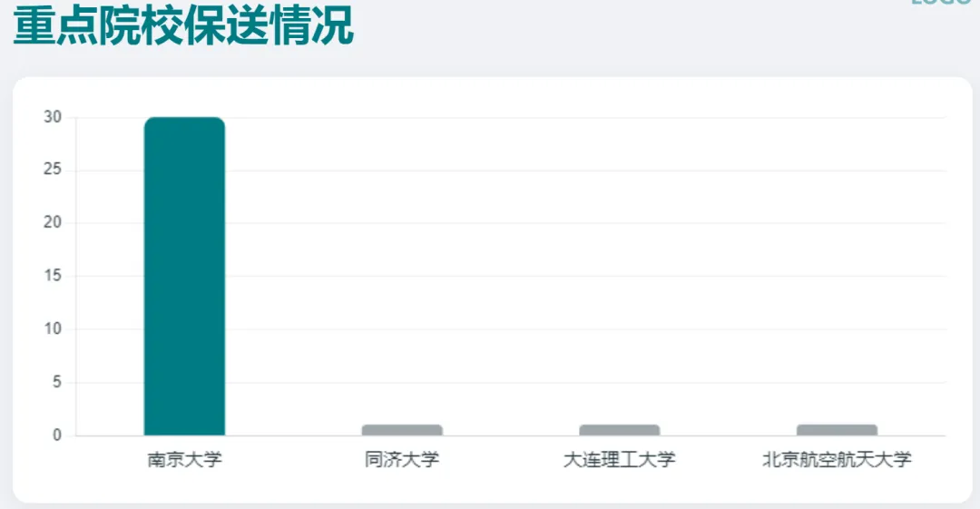Click the y-axis tick label 20
The width and height of the screenshot is (980, 509).
53,222
